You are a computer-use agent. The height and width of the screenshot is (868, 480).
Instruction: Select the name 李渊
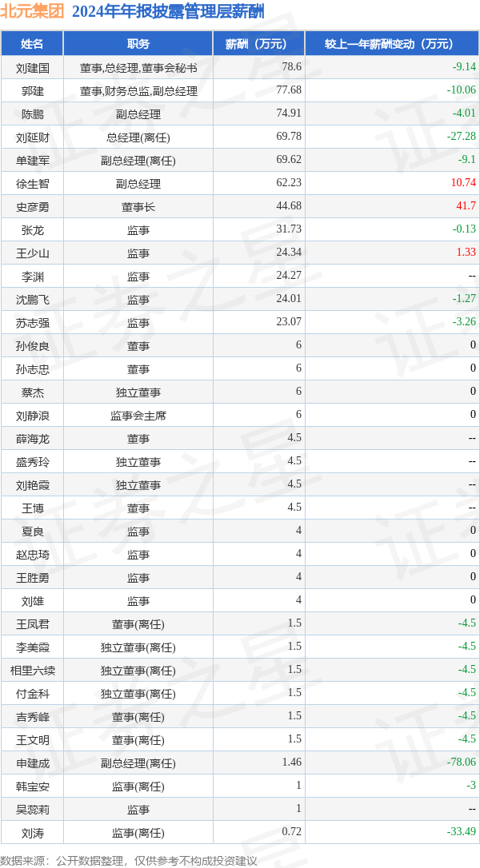click(32, 277)
